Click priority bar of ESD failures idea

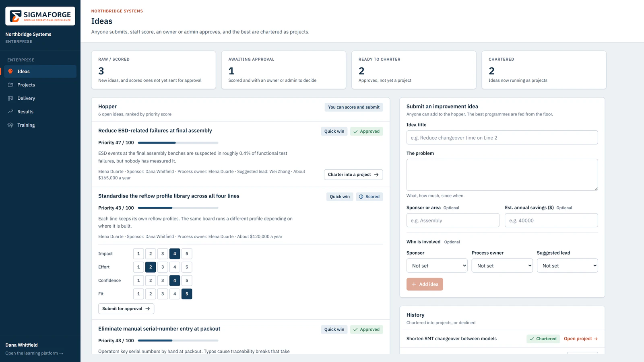[178, 143]
